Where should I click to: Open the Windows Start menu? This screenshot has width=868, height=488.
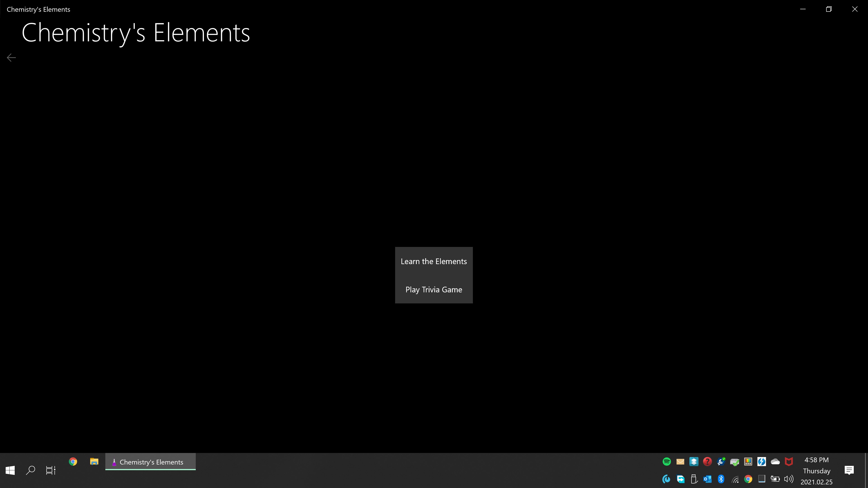point(10,470)
